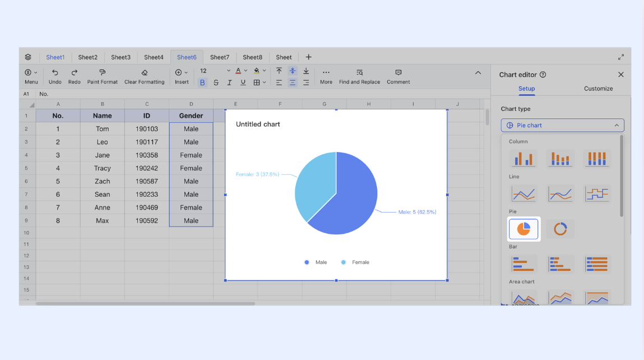Open the Insert dropdown
The image size is (644, 360).
coord(182,76)
